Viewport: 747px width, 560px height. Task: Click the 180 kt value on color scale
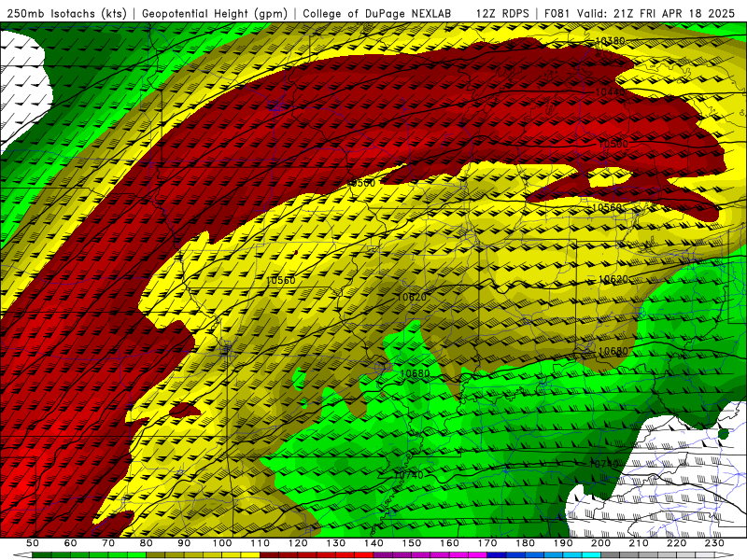pyautogui.click(x=526, y=543)
